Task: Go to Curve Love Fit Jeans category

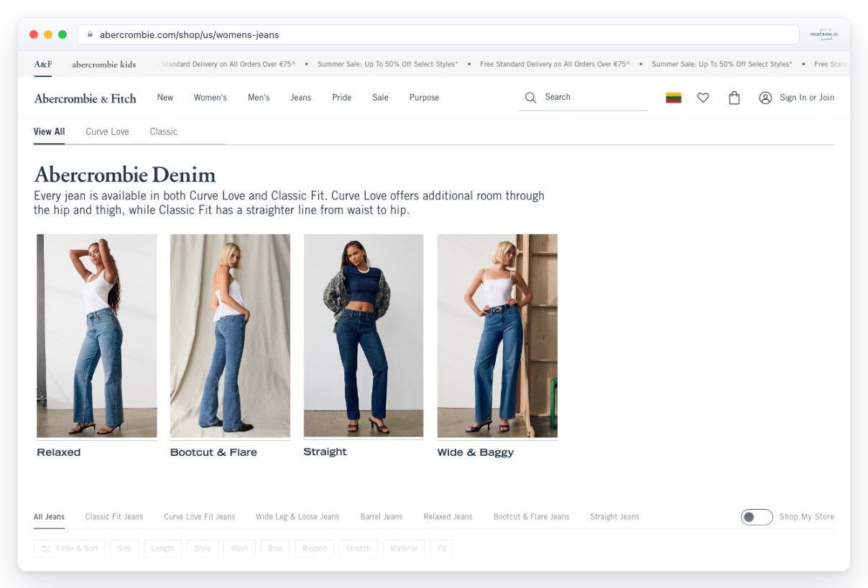Action: pyautogui.click(x=199, y=517)
